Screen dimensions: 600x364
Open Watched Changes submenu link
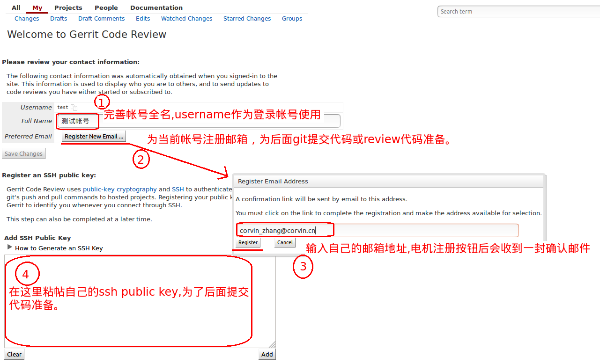tap(186, 19)
